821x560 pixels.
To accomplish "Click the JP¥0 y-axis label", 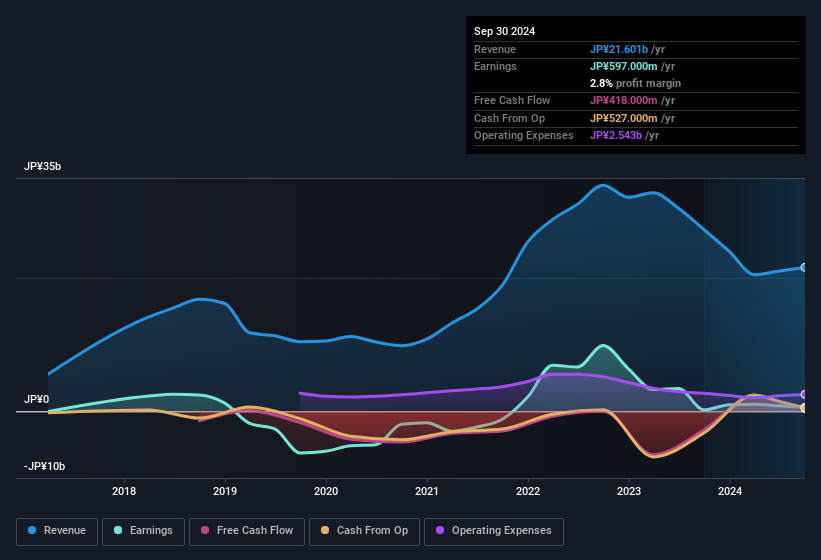I will pos(37,399).
